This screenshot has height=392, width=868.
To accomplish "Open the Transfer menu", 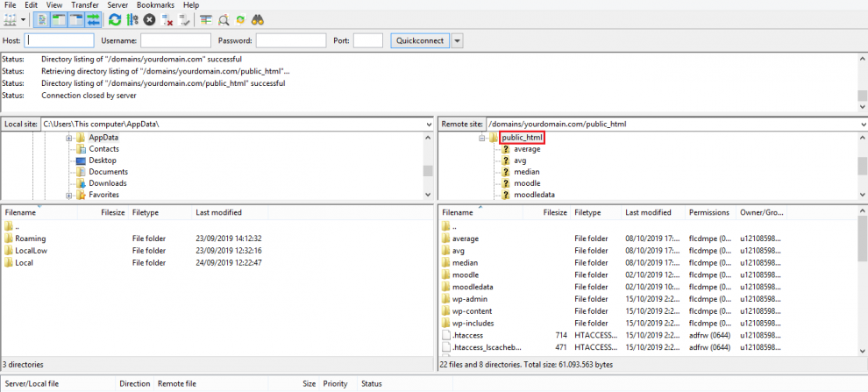I will point(85,5).
